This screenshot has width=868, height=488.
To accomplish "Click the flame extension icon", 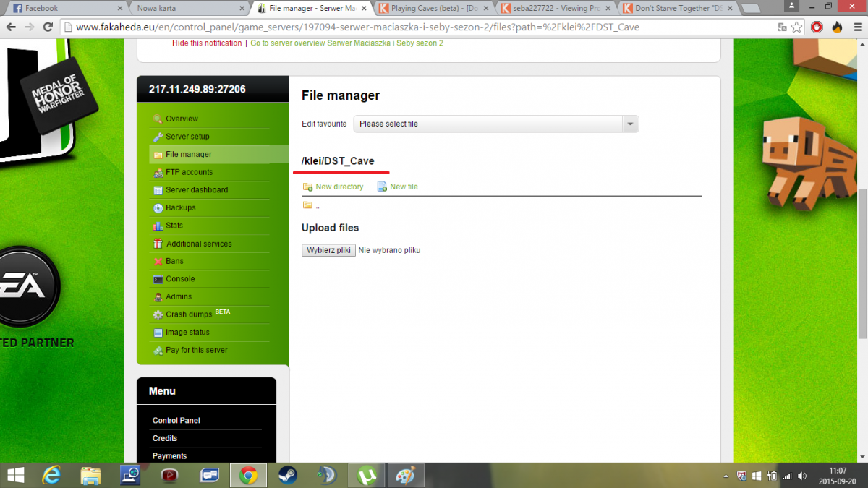I will [837, 27].
